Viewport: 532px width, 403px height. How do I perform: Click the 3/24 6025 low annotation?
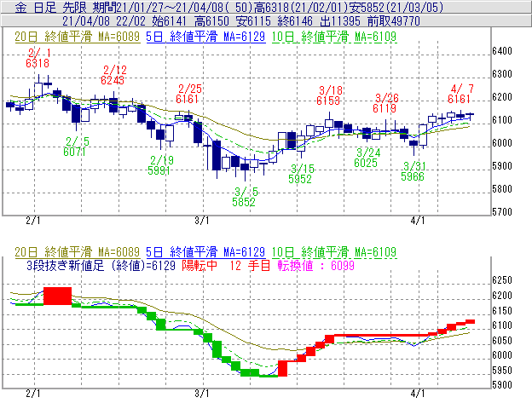pyautogui.click(x=367, y=158)
